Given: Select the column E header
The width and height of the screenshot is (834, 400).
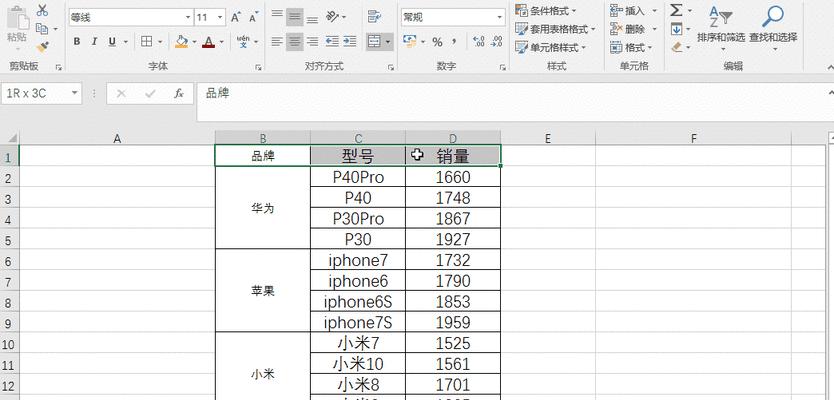Looking at the screenshot, I should (548, 139).
